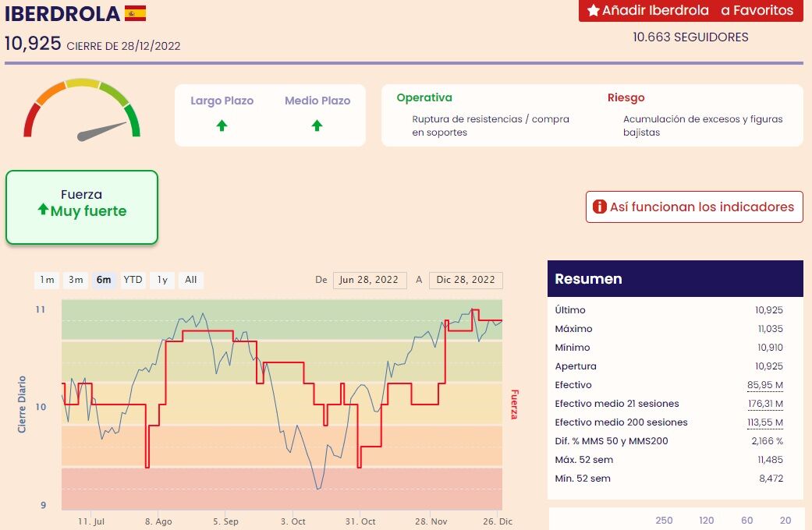Select the 6m chart range
Viewport: 812px width, 530px height.
(104, 280)
